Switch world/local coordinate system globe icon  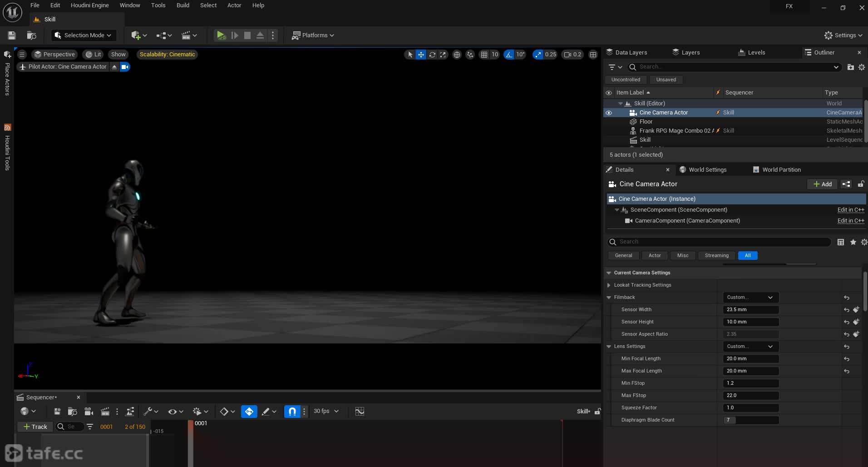click(x=457, y=55)
